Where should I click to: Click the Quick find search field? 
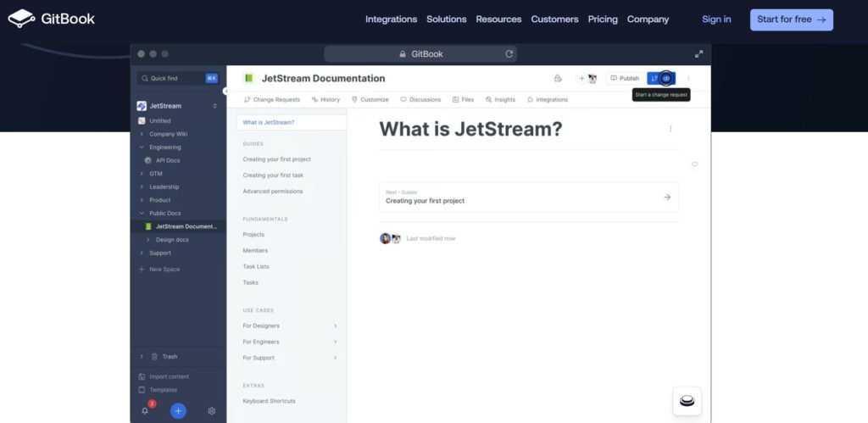click(x=178, y=78)
